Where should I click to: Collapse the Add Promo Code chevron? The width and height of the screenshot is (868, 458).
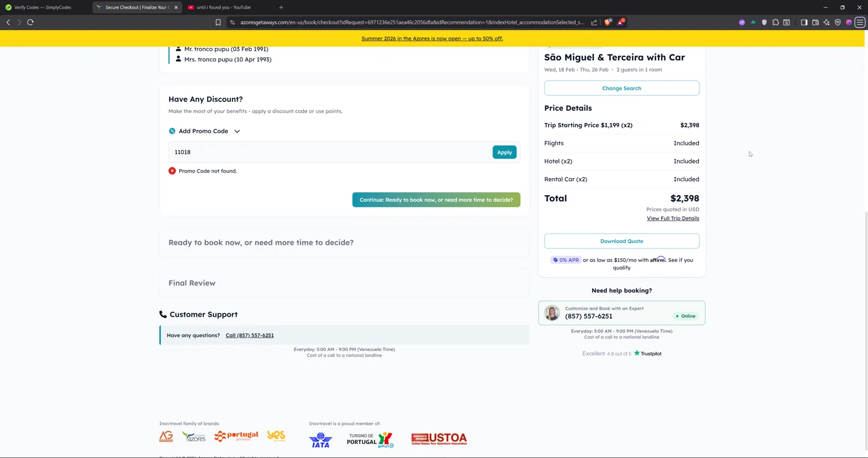pos(237,131)
